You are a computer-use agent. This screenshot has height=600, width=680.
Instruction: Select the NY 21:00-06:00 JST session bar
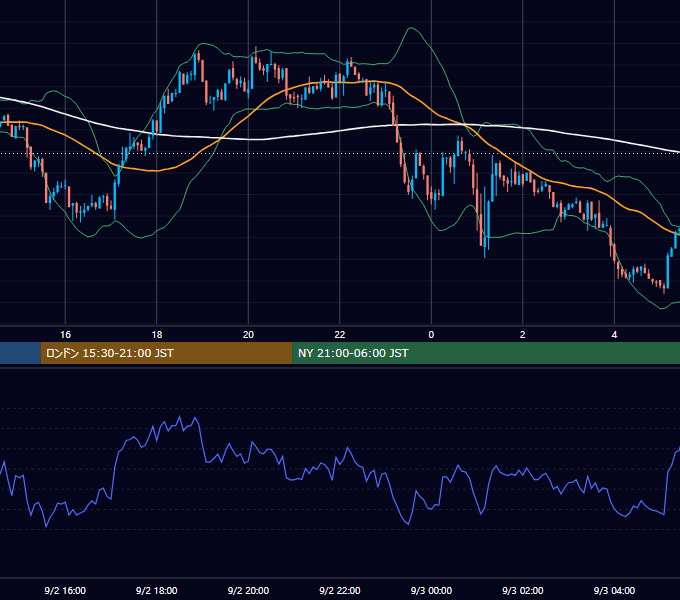click(486, 353)
